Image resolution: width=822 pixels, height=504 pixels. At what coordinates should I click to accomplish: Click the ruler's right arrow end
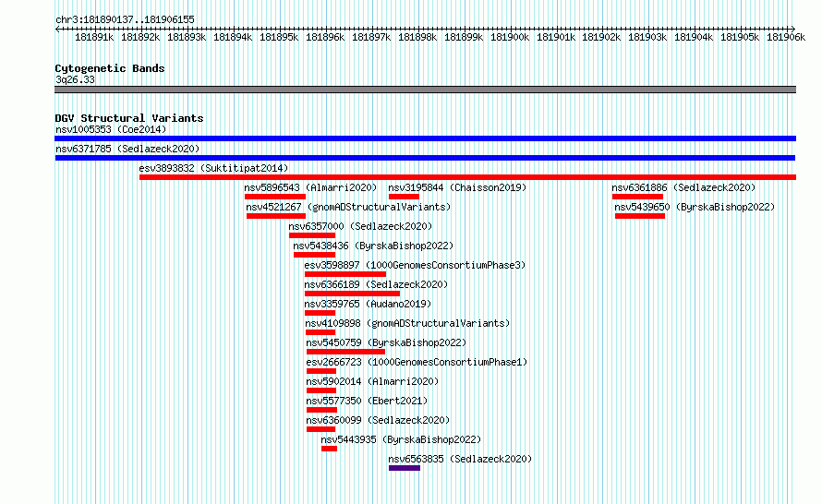(x=793, y=29)
